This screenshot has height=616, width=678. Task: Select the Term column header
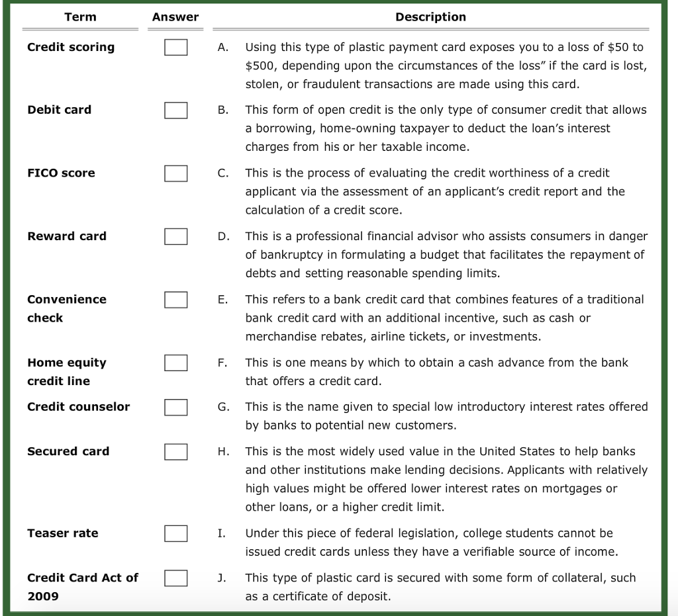[80, 17]
